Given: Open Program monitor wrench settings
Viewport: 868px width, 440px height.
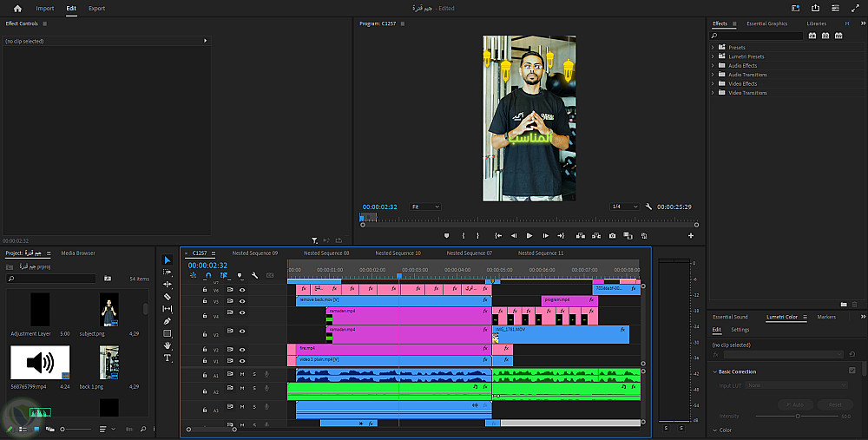Looking at the screenshot, I should (x=648, y=207).
